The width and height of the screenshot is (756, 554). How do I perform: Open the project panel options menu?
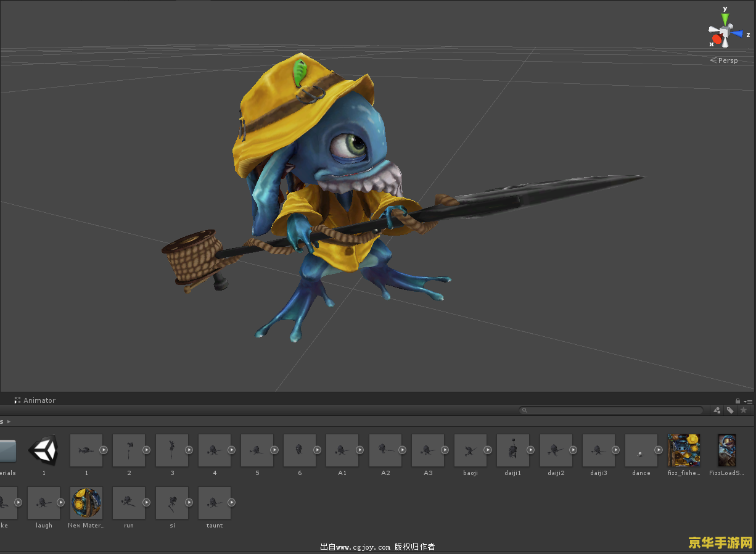pos(749,401)
